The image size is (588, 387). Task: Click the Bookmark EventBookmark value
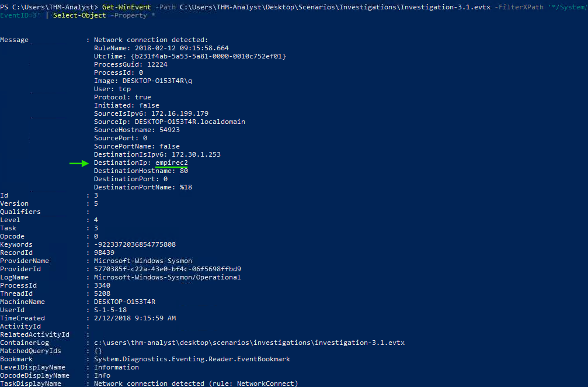pyautogui.click(x=192, y=360)
